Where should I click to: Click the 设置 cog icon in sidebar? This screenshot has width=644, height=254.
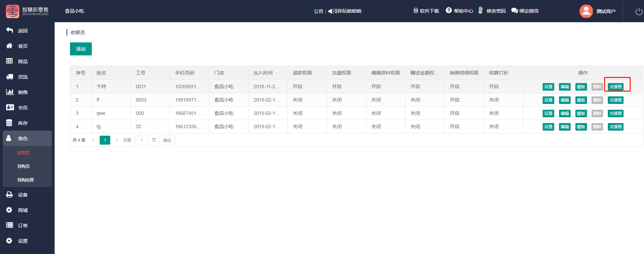9,241
